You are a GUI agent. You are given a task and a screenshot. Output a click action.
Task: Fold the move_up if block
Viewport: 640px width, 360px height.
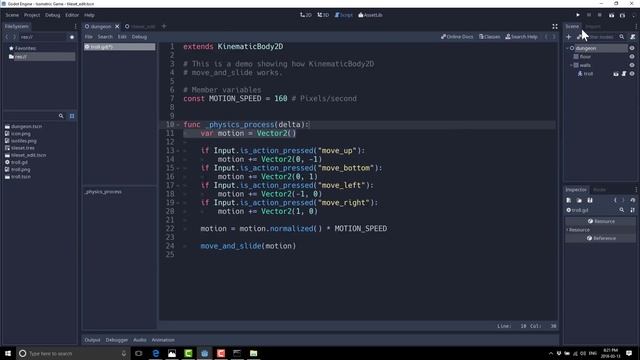tap(178, 151)
